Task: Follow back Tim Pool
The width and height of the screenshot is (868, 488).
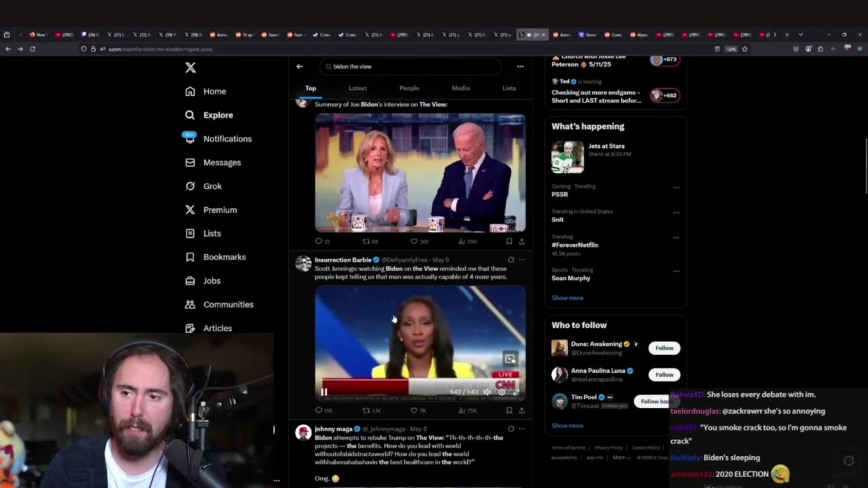Action: coord(656,401)
